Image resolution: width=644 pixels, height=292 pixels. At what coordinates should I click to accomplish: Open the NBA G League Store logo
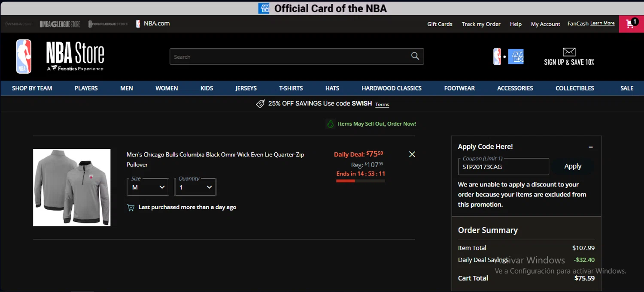pos(60,24)
